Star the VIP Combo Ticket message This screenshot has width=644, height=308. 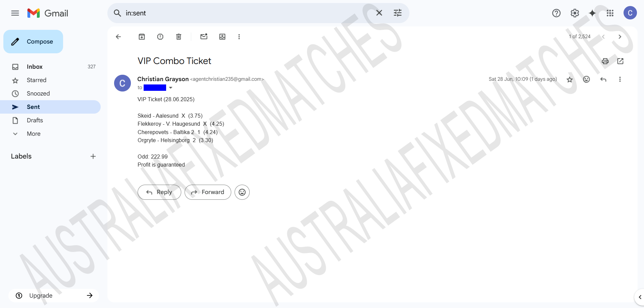(569, 79)
